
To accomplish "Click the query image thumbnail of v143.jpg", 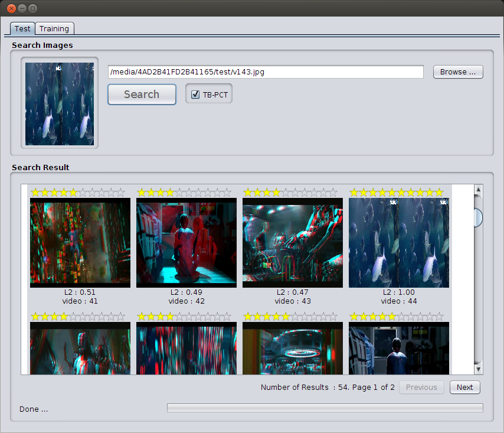I will pos(59,103).
